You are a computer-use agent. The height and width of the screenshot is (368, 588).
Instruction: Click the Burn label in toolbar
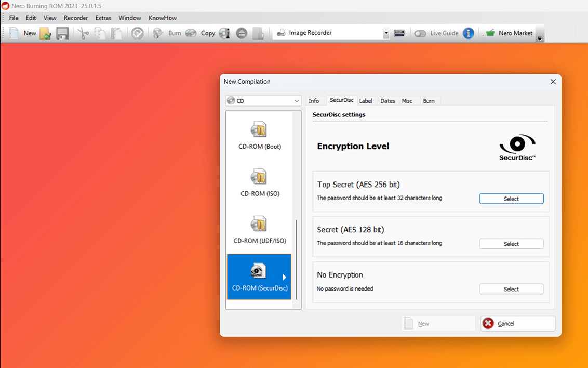[x=175, y=33]
